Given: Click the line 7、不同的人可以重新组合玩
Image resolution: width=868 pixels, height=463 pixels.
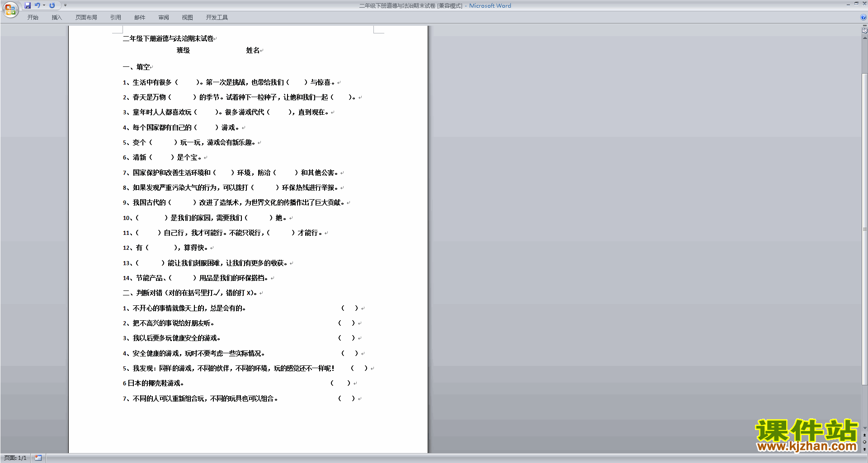Looking at the screenshot, I should point(201,399).
